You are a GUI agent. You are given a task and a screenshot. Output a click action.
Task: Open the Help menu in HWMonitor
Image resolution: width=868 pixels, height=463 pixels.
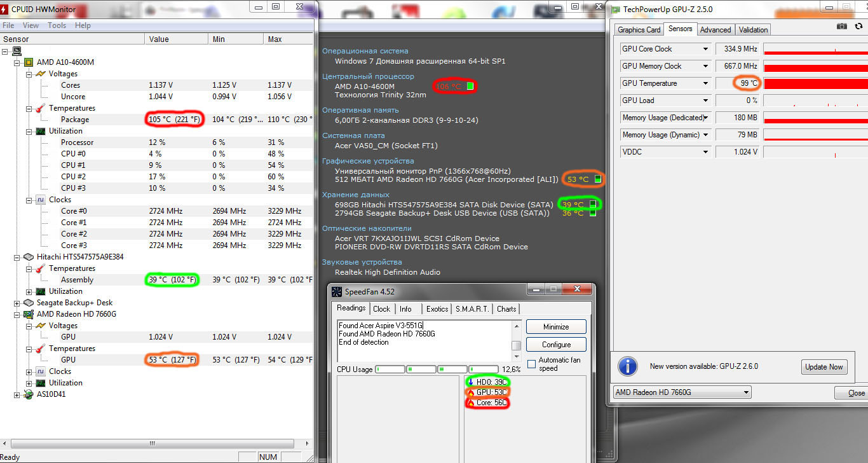tap(83, 25)
